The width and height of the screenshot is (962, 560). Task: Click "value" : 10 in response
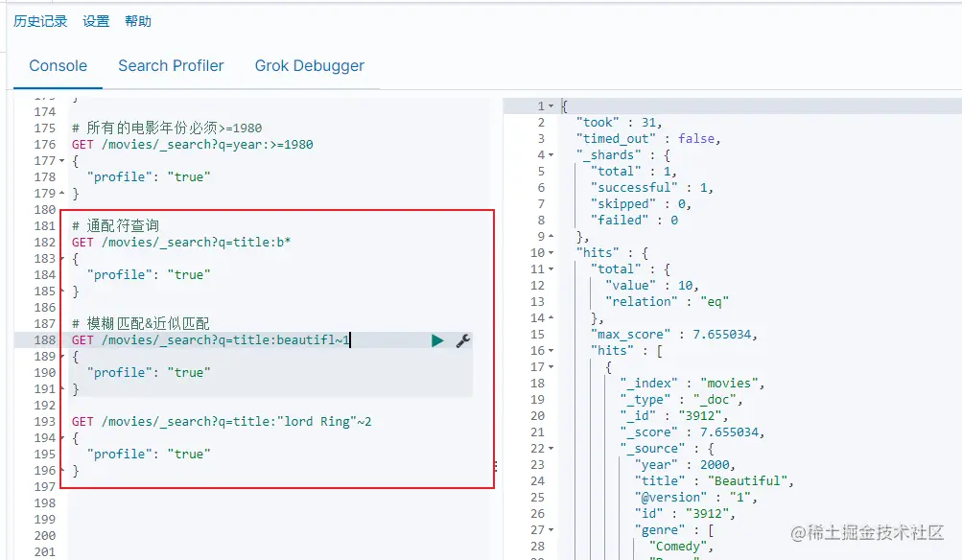(x=651, y=285)
